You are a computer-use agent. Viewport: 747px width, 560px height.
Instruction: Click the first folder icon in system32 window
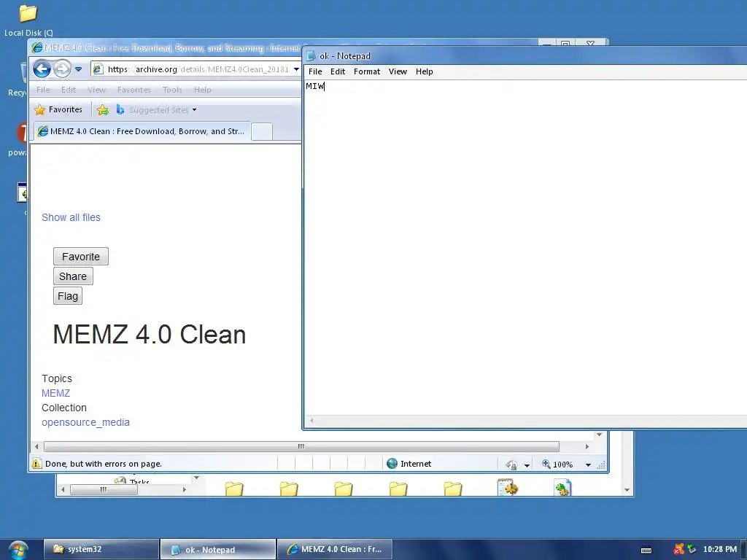coord(234,489)
